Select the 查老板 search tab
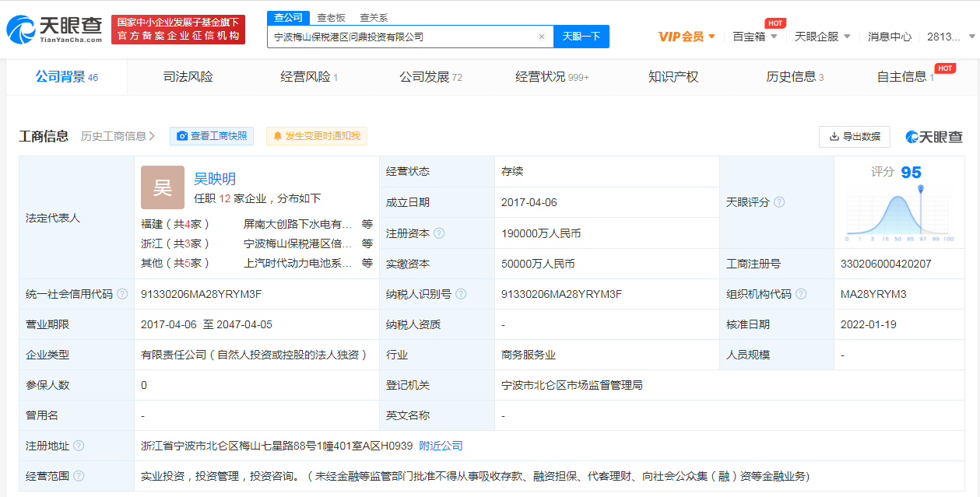 click(x=331, y=17)
